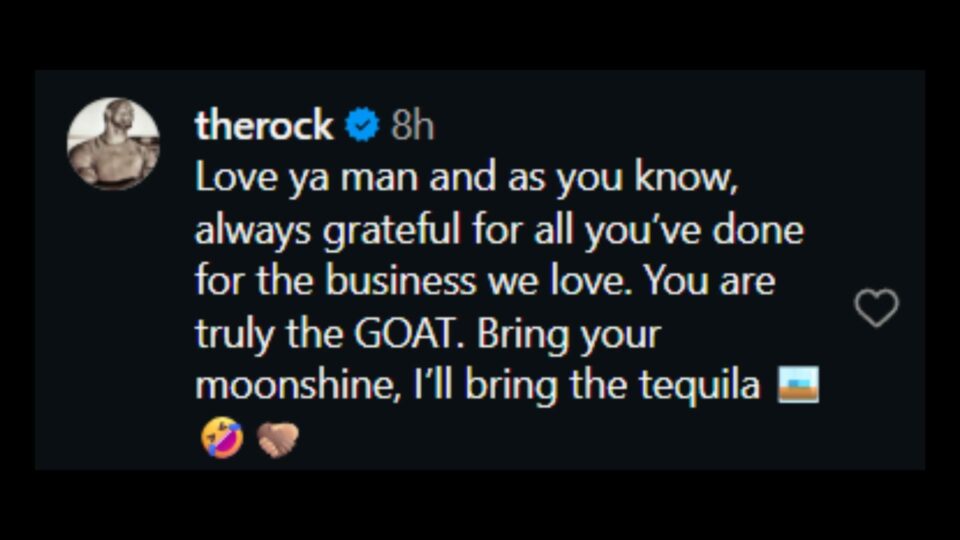Click the blue verified badge
The height and width of the screenshot is (540, 960).
click(x=362, y=126)
